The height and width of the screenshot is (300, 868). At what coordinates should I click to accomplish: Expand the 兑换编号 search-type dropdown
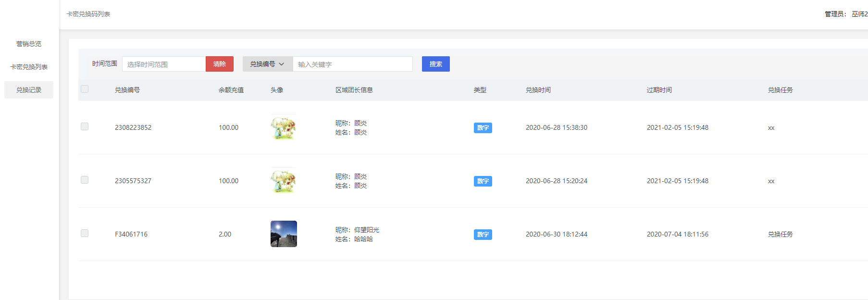[x=267, y=64]
